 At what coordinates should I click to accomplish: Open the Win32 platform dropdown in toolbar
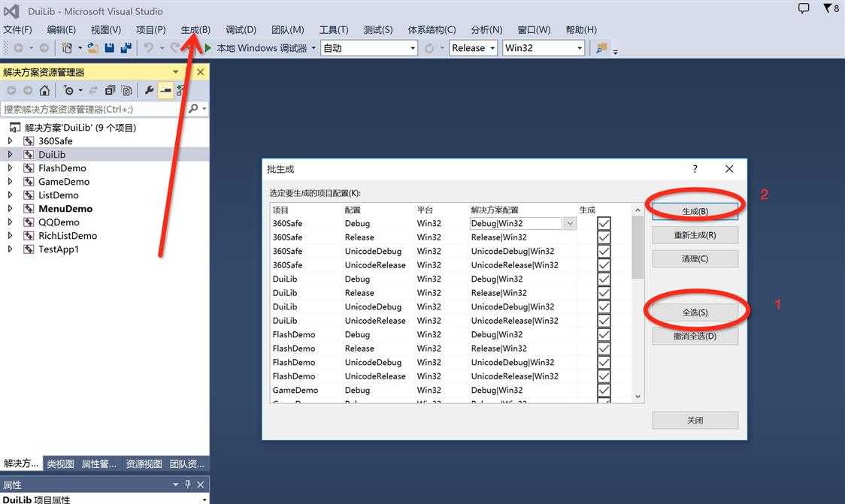coord(580,48)
